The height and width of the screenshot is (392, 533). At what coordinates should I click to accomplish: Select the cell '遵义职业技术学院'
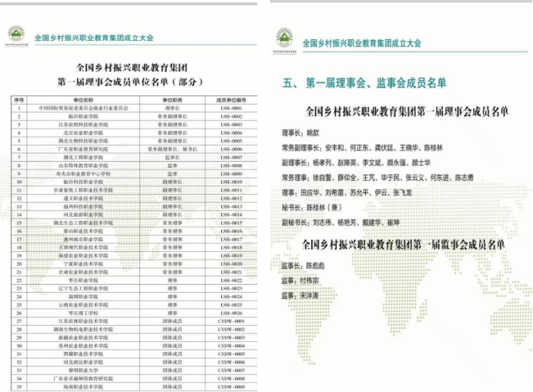tap(83, 198)
